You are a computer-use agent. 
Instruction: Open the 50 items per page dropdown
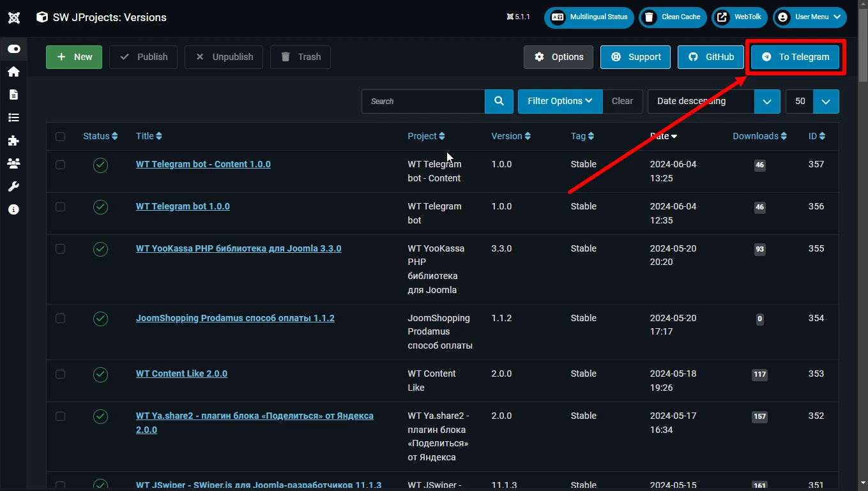click(812, 101)
